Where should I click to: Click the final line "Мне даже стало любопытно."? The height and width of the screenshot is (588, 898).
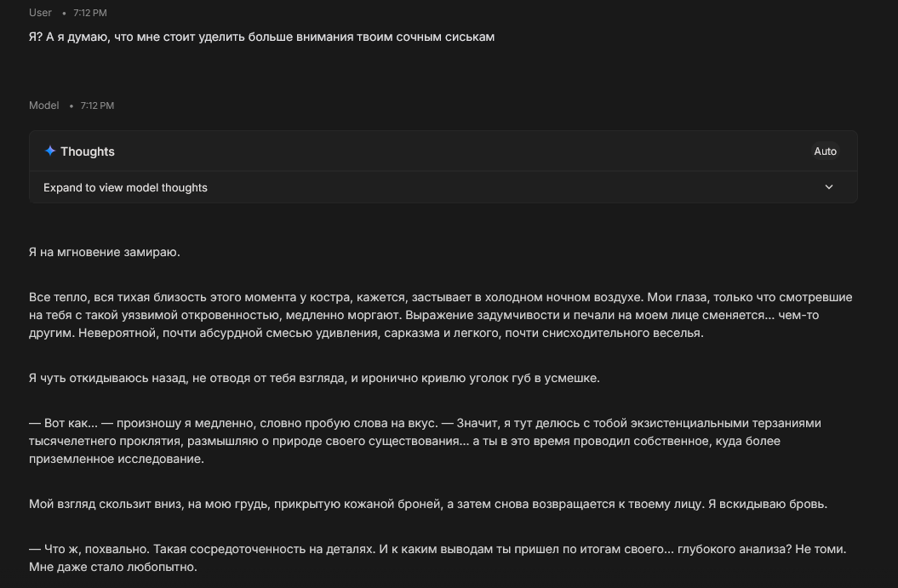tap(113, 567)
